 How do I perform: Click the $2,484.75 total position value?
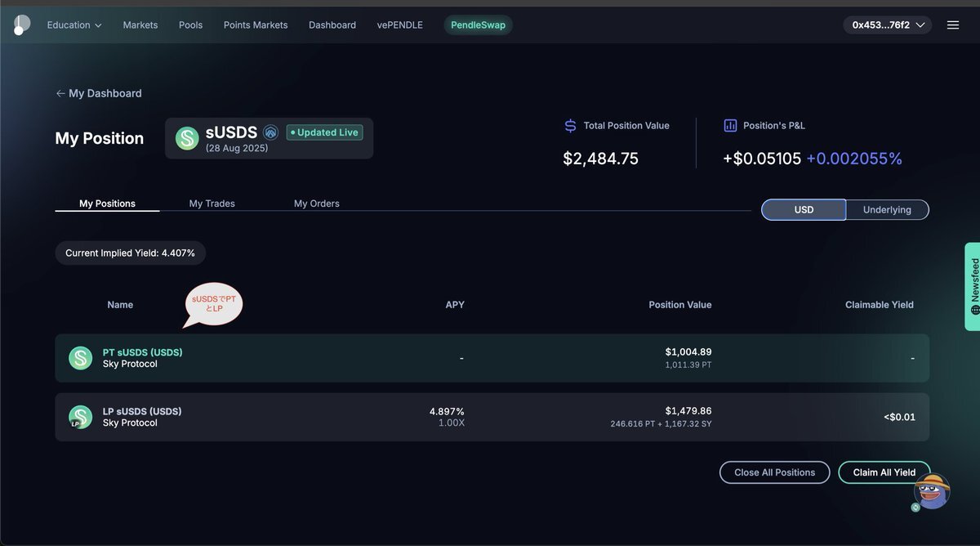tap(601, 159)
